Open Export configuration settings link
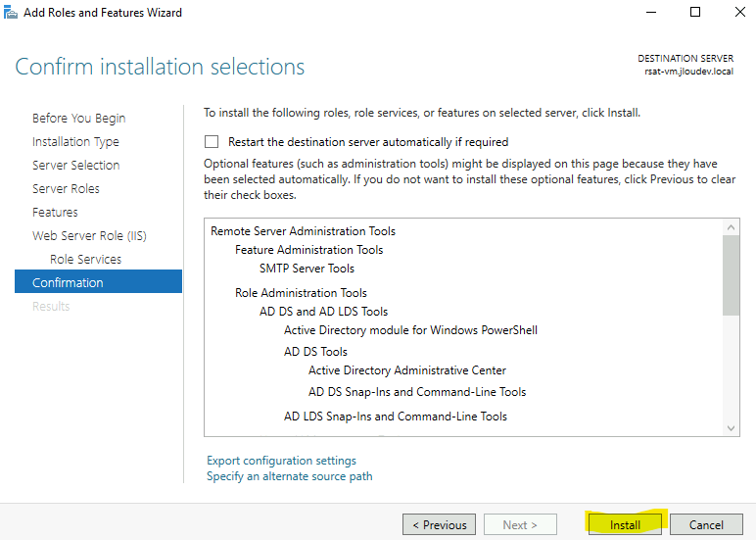 282,461
